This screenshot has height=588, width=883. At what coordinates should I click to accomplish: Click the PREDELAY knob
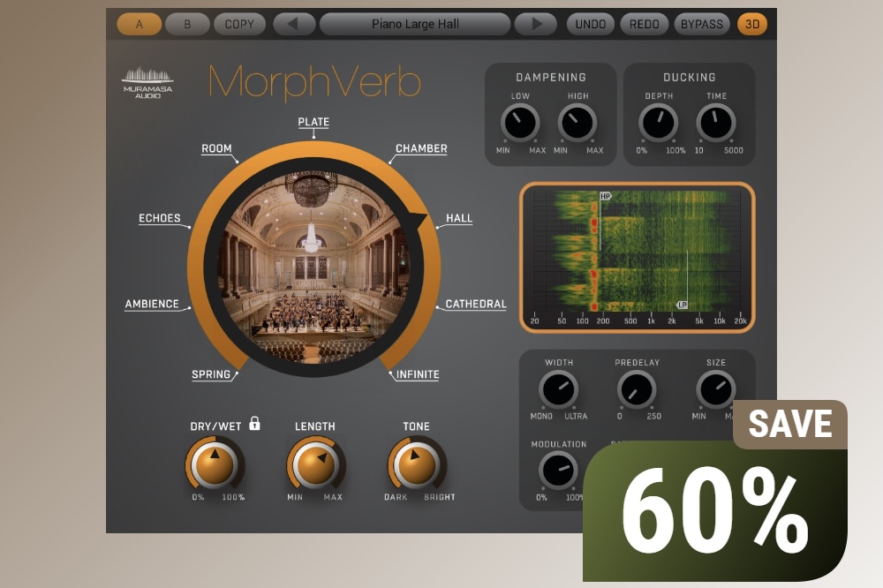pyautogui.click(x=637, y=389)
